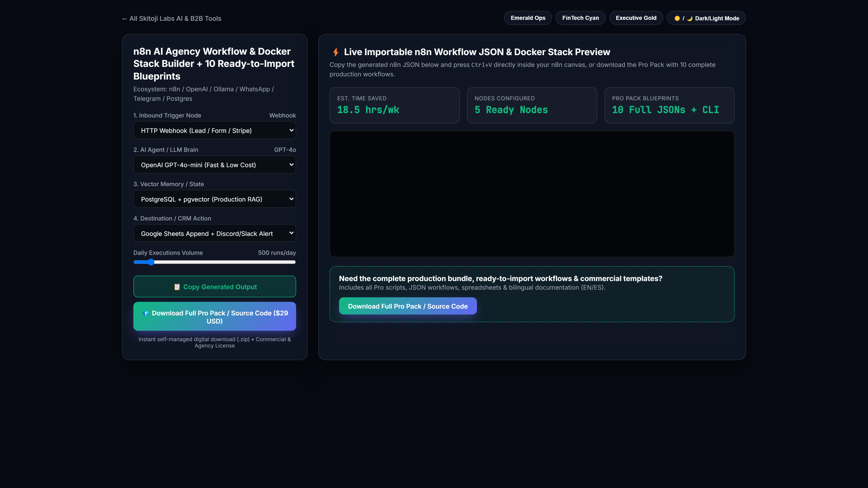The image size is (868, 488).
Task: Click the moon icon in Dark/Light Mode
Action: click(690, 18)
